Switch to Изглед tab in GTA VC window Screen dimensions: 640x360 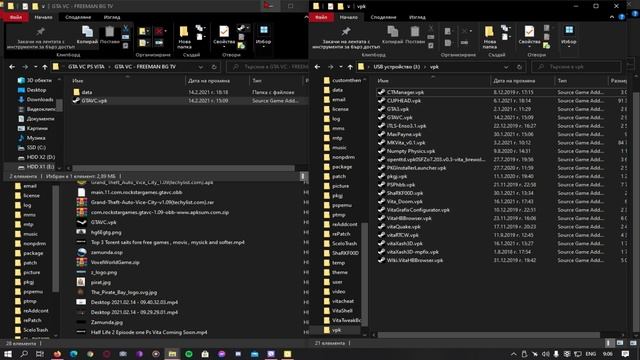click(x=111, y=17)
